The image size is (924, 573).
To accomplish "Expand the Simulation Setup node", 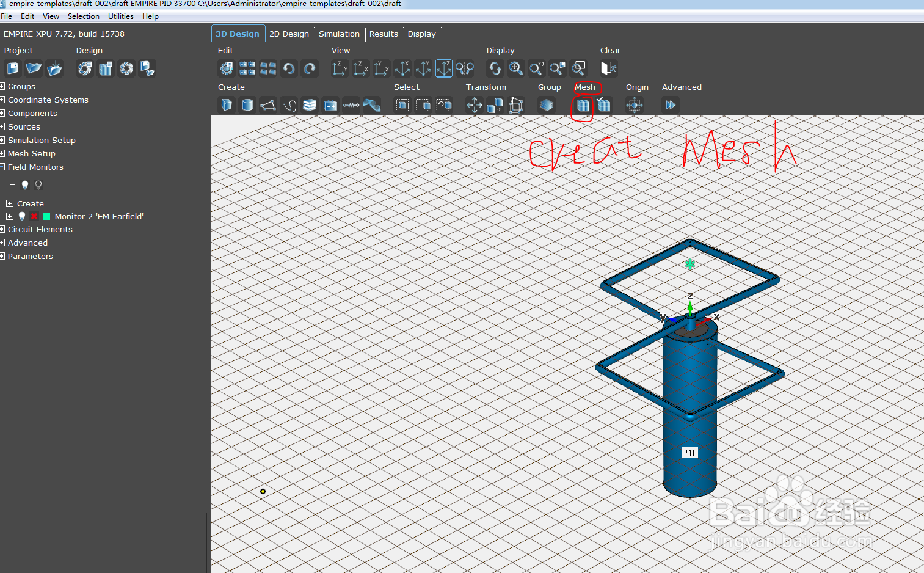I will tap(2, 140).
